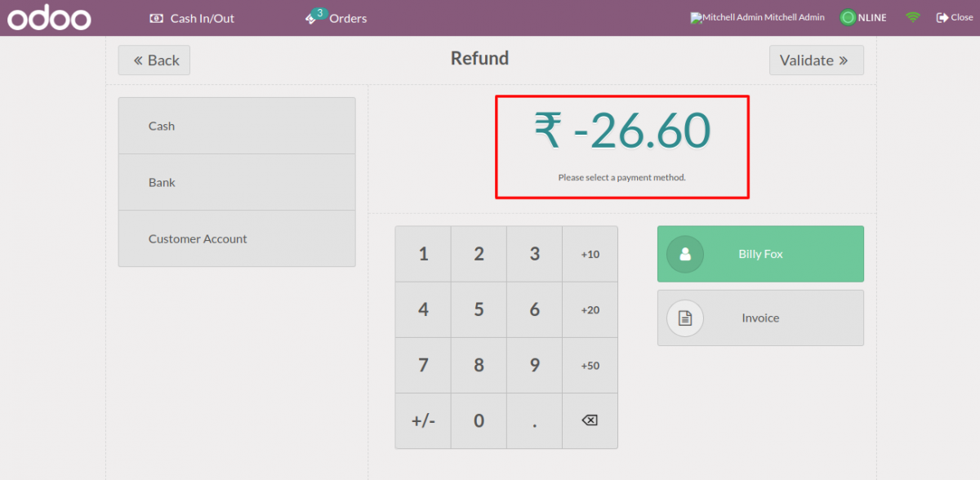Open the Mitchell Admin user menu
980x480 pixels.
point(756,16)
